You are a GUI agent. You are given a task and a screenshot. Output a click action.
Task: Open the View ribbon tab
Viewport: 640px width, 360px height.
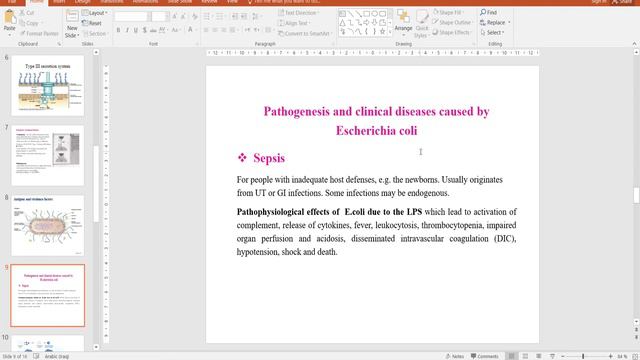coord(232,2)
